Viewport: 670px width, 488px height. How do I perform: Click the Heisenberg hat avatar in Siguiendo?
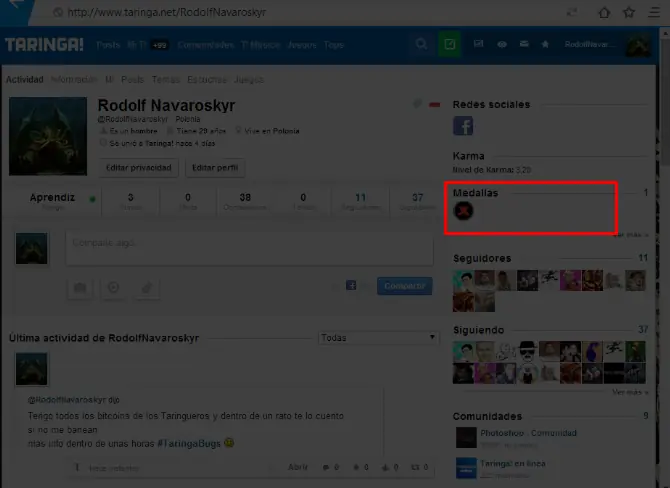[x=528, y=351]
